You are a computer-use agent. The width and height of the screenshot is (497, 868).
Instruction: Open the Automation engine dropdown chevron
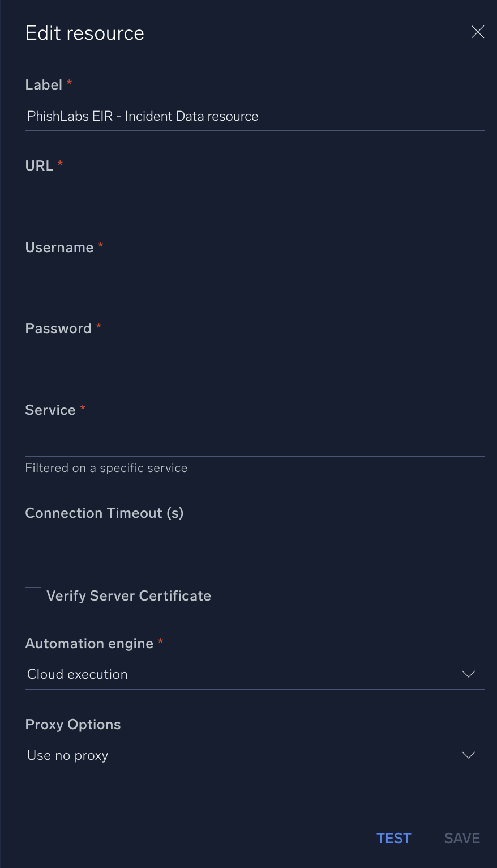click(x=468, y=674)
